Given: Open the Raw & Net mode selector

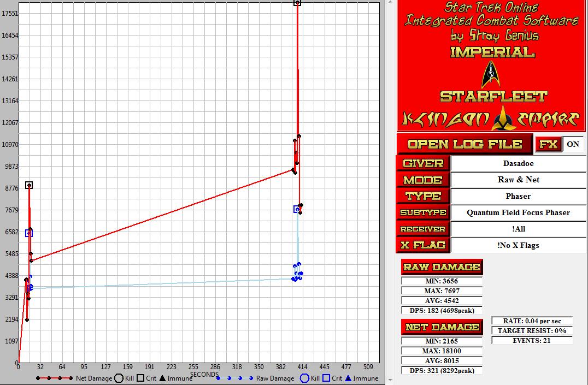Looking at the screenshot, I should [x=518, y=180].
